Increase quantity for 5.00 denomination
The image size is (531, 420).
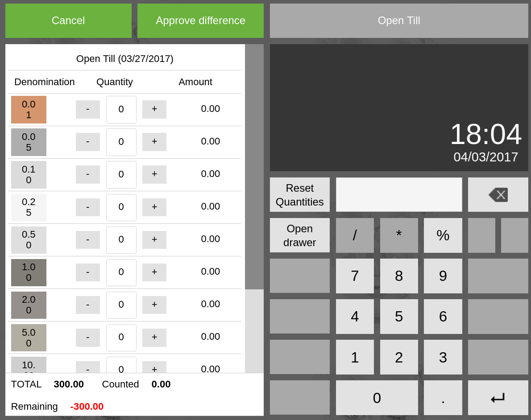pyautogui.click(x=154, y=338)
